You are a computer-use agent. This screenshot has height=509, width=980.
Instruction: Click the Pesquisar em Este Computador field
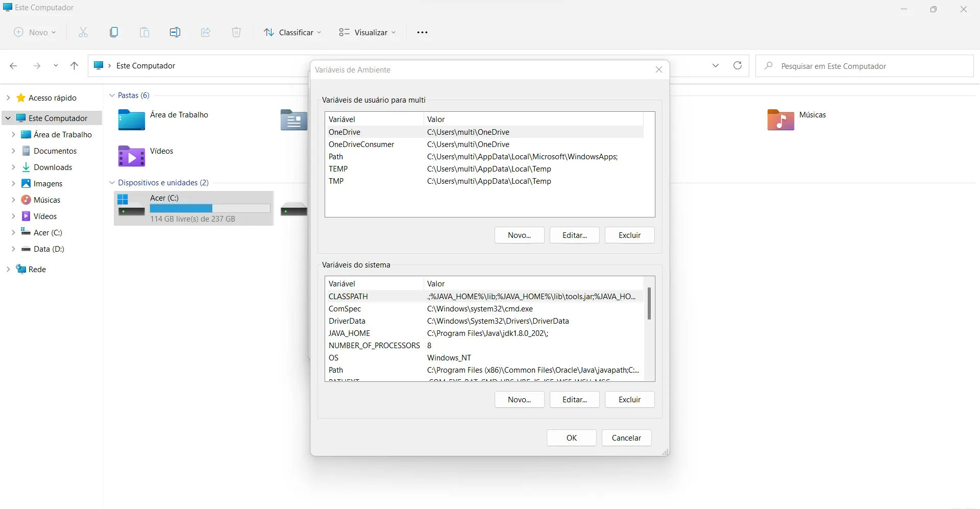click(865, 66)
